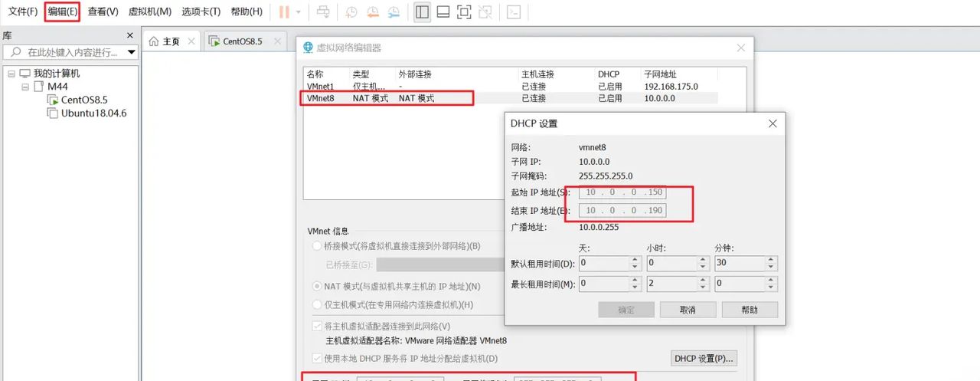Click the send Ctrl+Alt+Del toolbar icon
This screenshot has width=980, height=381.
(324, 12)
